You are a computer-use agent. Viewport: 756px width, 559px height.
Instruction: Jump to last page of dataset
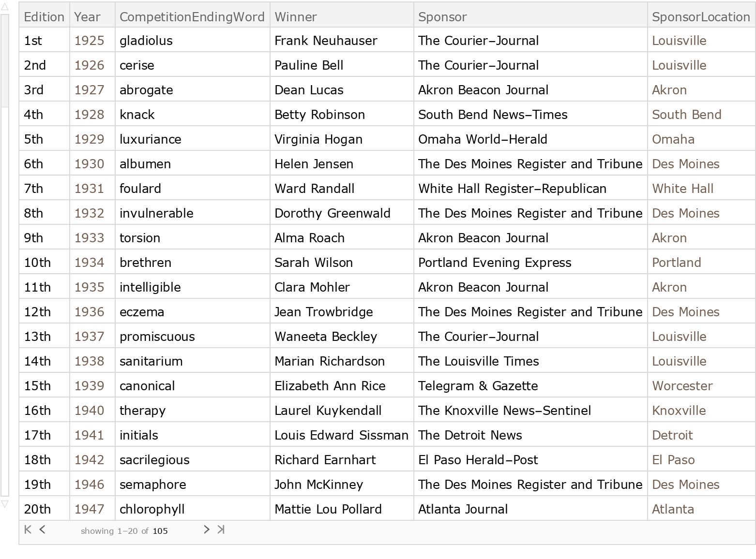221,530
